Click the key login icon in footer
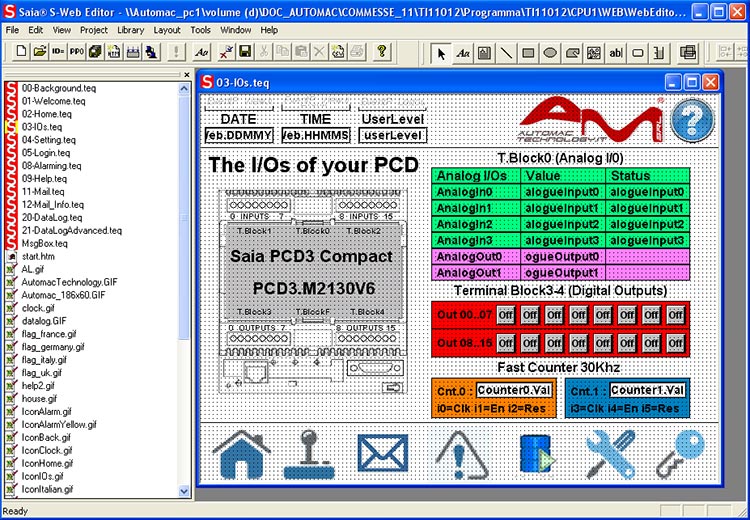Viewport: 750px width, 520px height. point(681,454)
